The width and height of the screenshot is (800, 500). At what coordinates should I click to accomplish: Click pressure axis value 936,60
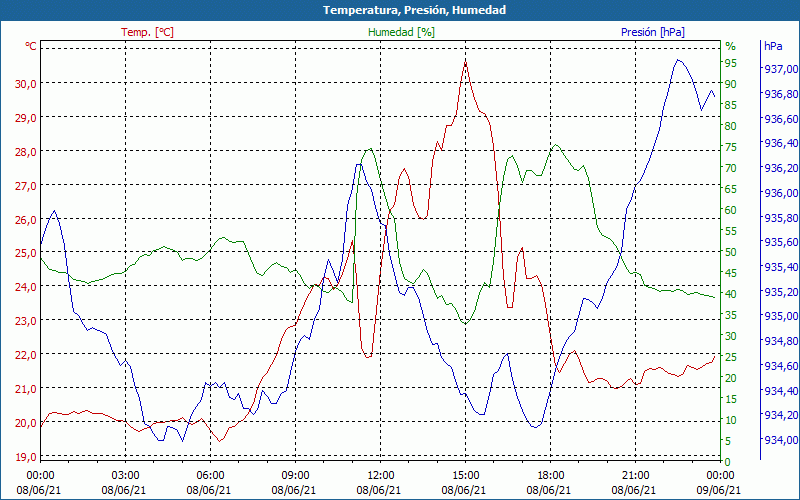point(780,119)
